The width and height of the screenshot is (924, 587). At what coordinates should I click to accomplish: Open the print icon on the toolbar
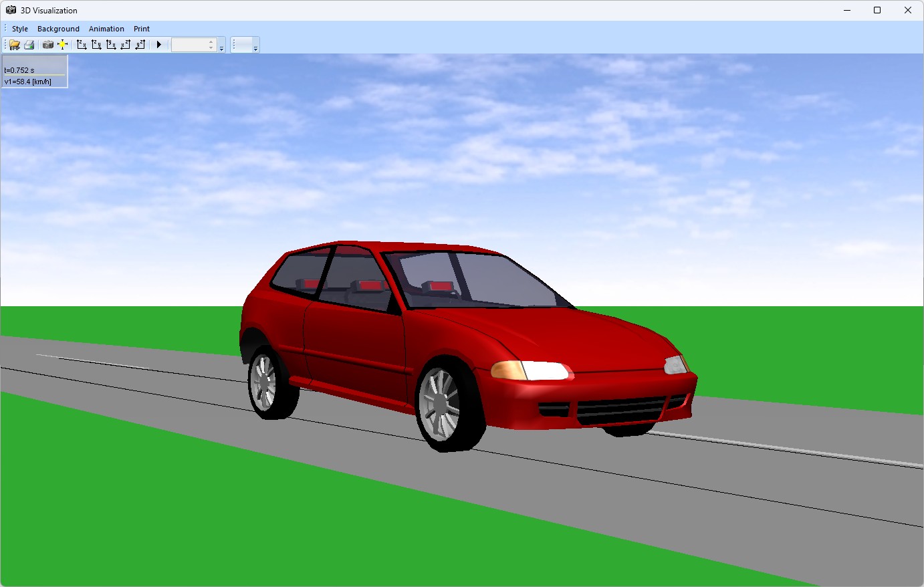point(29,44)
